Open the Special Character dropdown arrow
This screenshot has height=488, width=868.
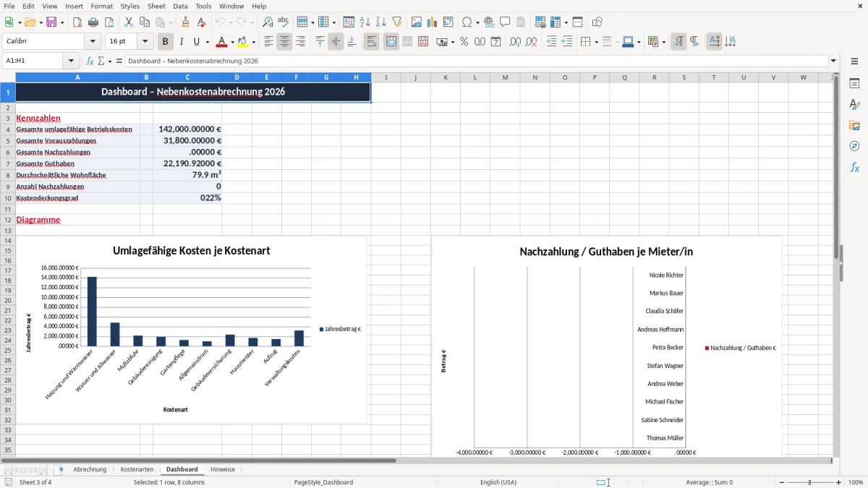coord(476,22)
